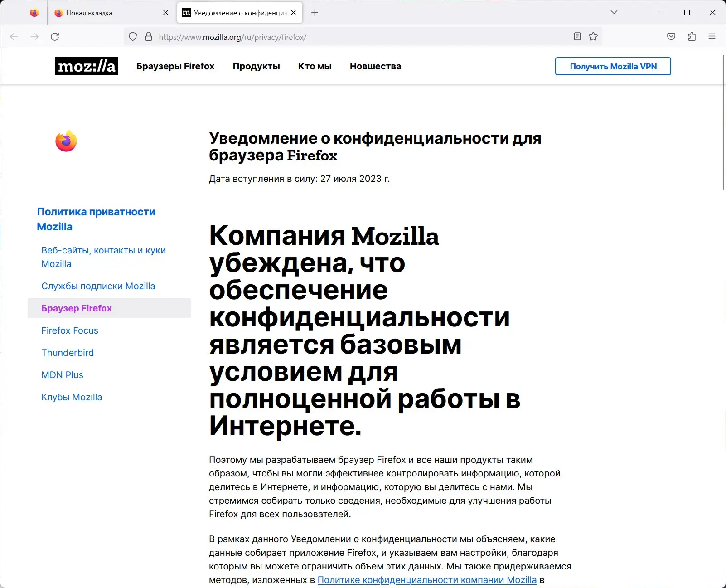Open the MDN Plus sidebar link
726x588 pixels.
(x=63, y=375)
